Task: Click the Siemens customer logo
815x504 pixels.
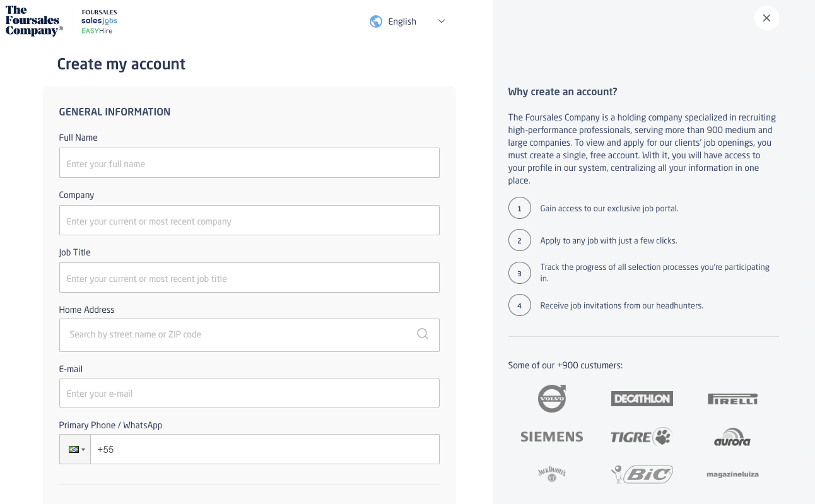Action: 552,437
